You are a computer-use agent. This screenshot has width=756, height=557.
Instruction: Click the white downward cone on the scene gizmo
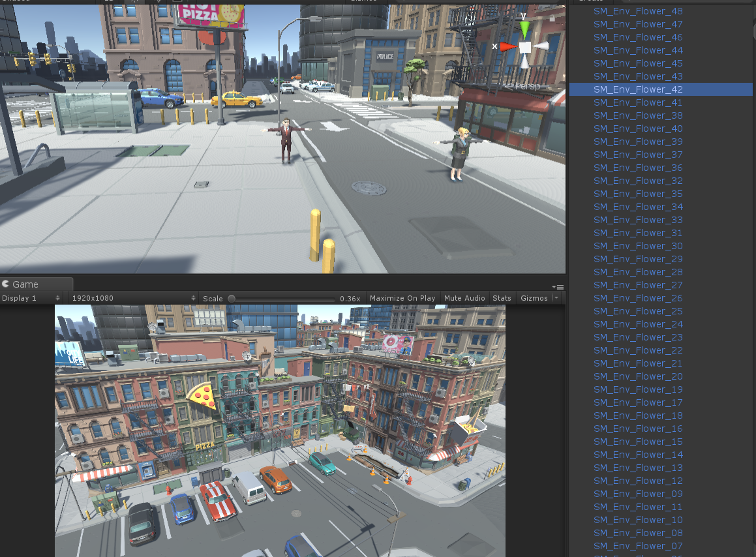click(524, 61)
